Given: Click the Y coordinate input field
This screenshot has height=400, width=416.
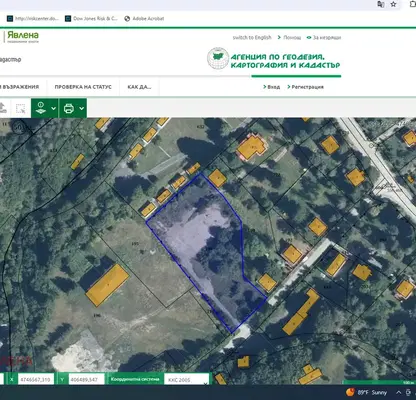Looking at the screenshot, I should coord(87,379).
